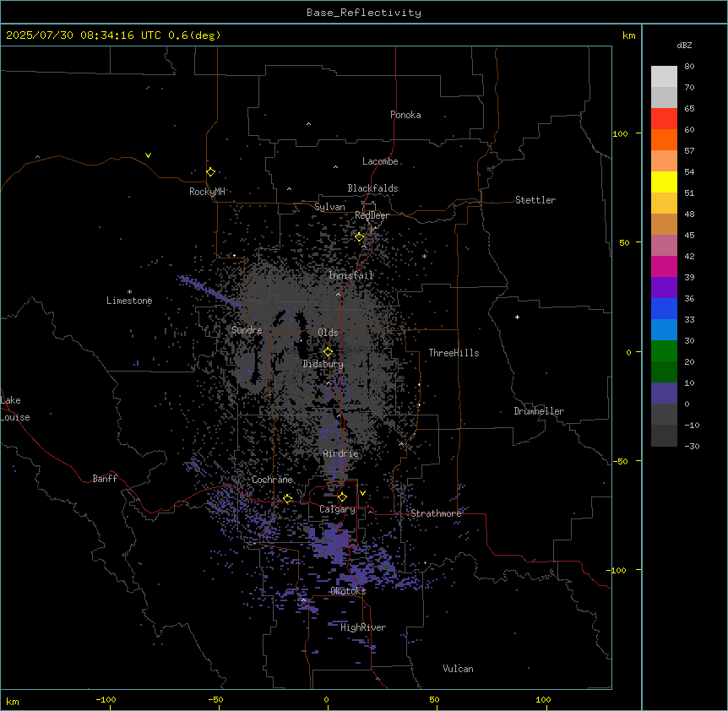
Task: Click the Drumheller label
Action: click(x=539, y=411)
